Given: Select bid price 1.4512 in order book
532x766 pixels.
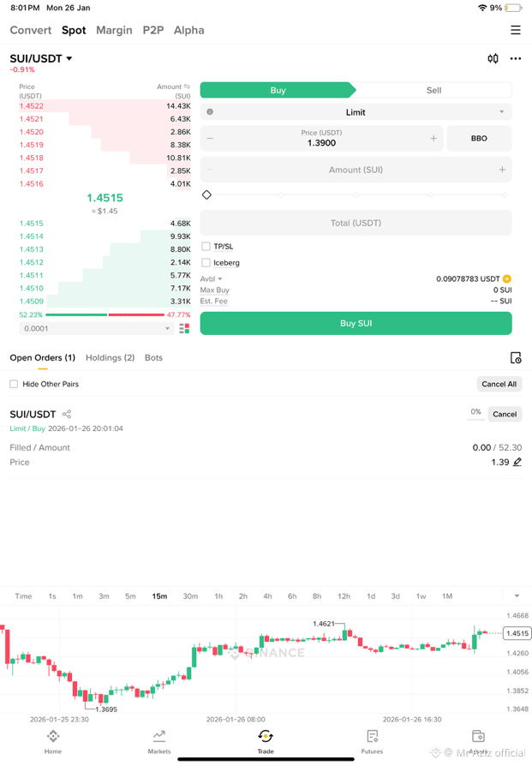Looking at the screenshot, I should [31, 262].
